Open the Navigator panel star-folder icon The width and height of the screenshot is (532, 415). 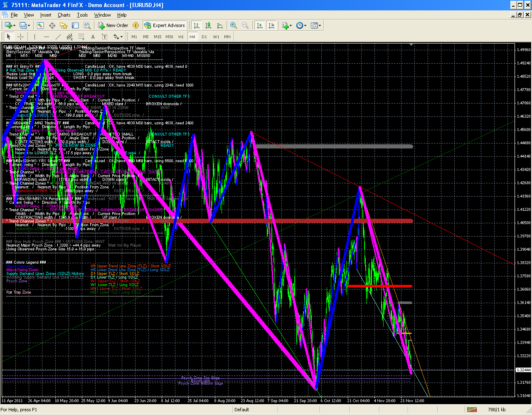tap(64, 25)
